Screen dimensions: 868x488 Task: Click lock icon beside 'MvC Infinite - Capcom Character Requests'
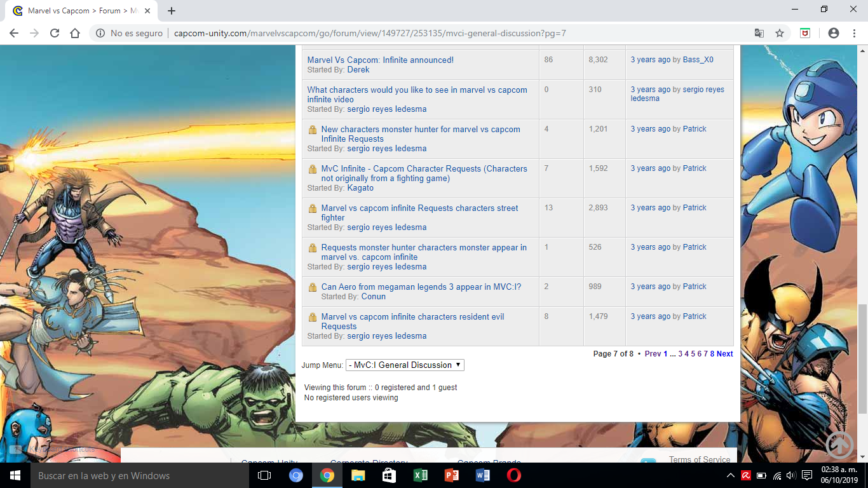(x=313, y=169)
